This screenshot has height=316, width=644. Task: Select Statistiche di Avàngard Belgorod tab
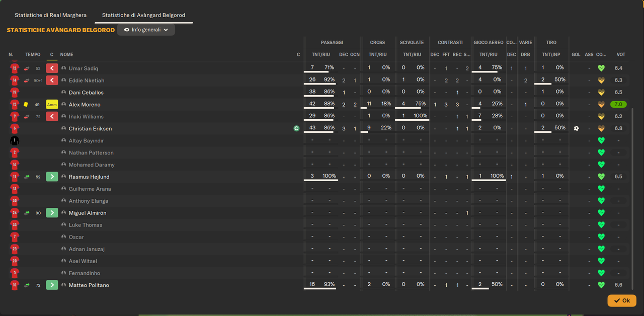(144, 15)
